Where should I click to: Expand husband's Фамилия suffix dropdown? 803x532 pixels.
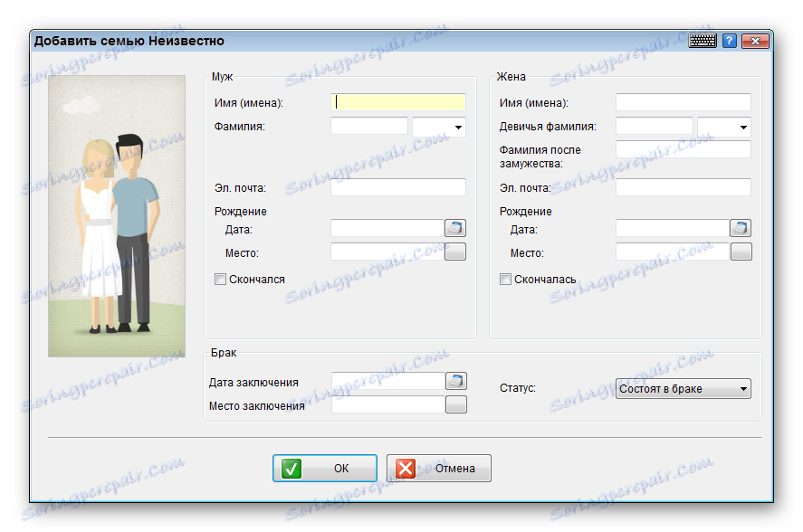click(x=439, y=127)
